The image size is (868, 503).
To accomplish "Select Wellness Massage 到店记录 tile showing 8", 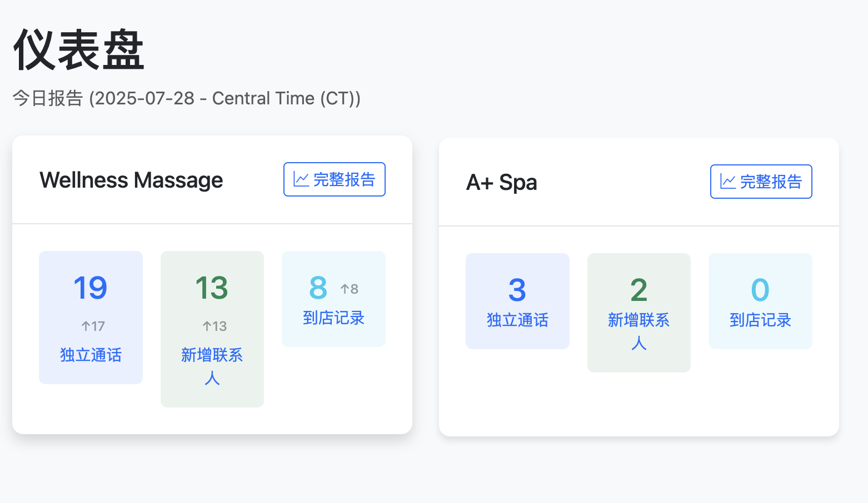I will pyautogui.click(x=333, y=299).
